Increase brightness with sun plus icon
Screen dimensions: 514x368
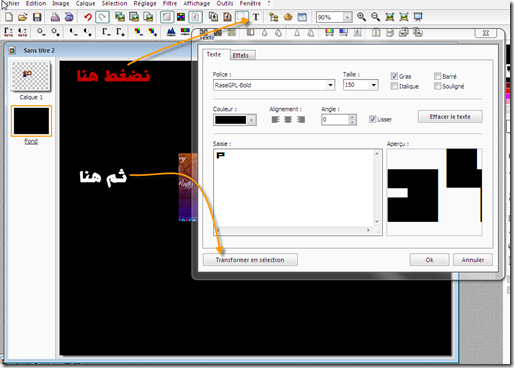pos(55,32)
